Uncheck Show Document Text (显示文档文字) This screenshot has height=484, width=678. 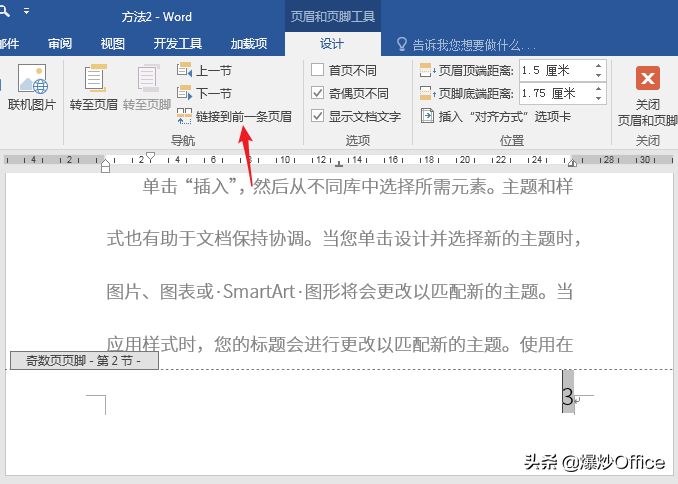[318, 116]
